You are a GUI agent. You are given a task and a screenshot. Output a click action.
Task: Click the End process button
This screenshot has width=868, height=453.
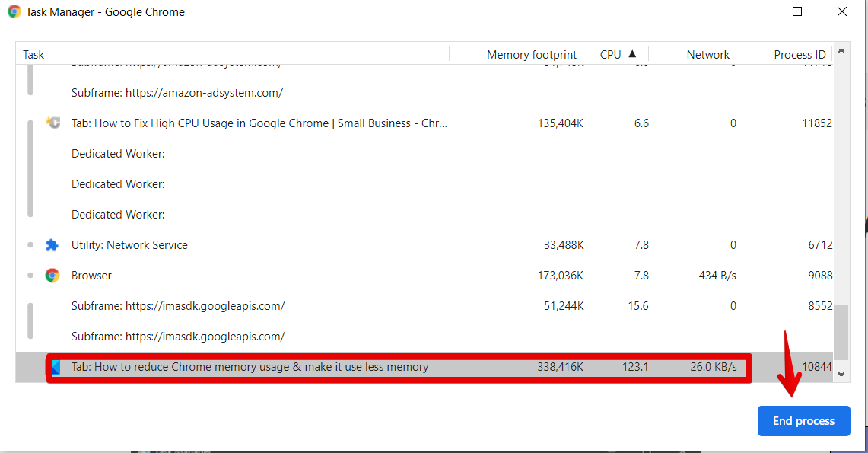tap(803, 421)
